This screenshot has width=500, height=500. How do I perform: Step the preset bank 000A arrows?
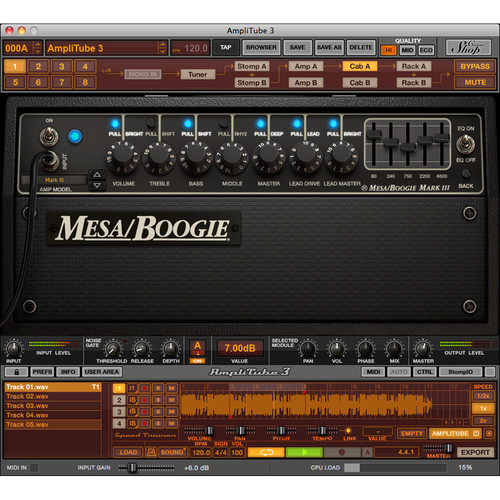point(38,48)
